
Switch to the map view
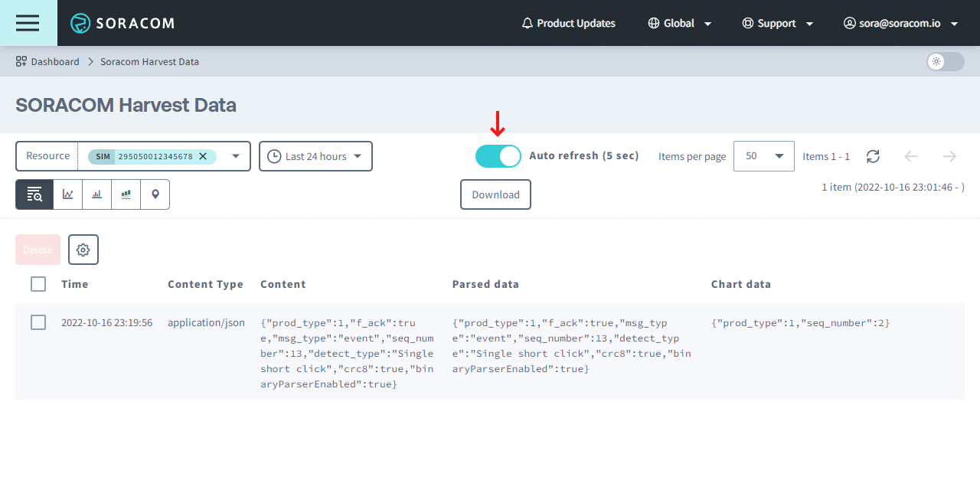coord(155,194)
